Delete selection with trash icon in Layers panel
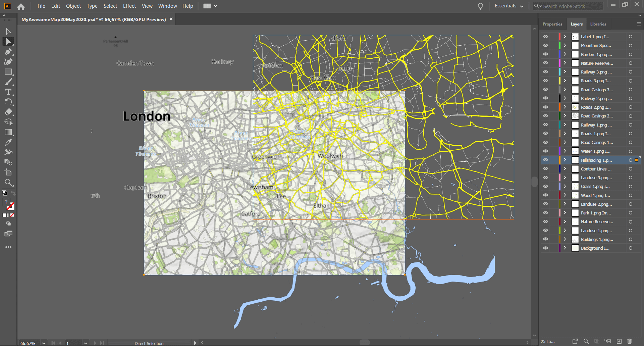The image size is (644, 346). tap(630, 341)
